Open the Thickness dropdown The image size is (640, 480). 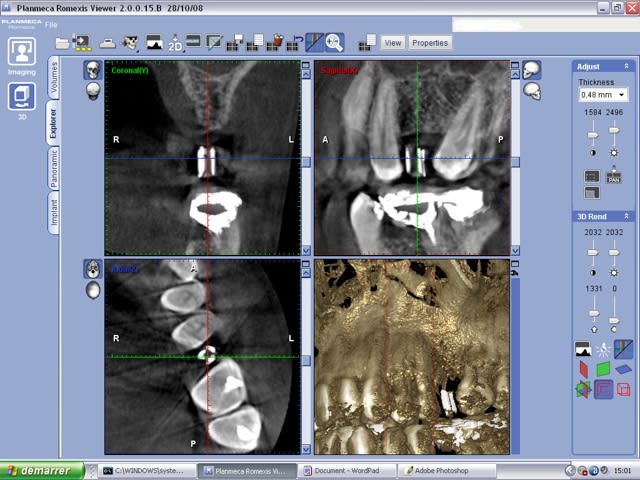click(603, 95)
